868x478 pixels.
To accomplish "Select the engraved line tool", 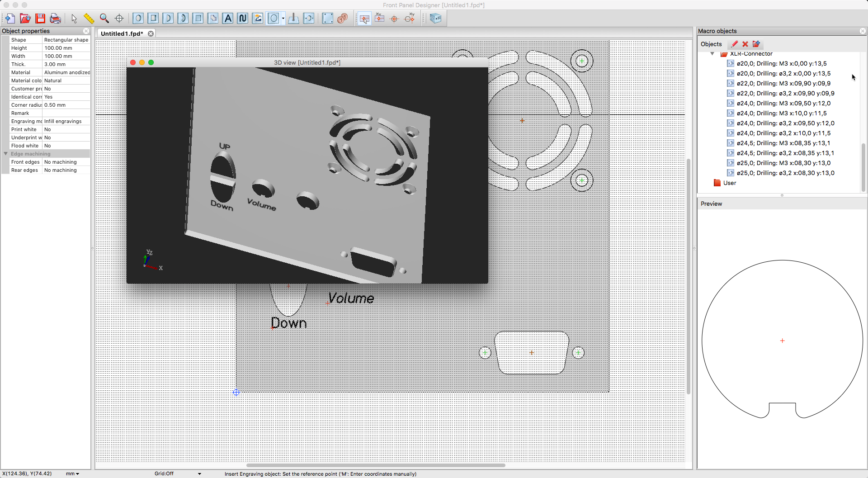I will pos(243,19).
